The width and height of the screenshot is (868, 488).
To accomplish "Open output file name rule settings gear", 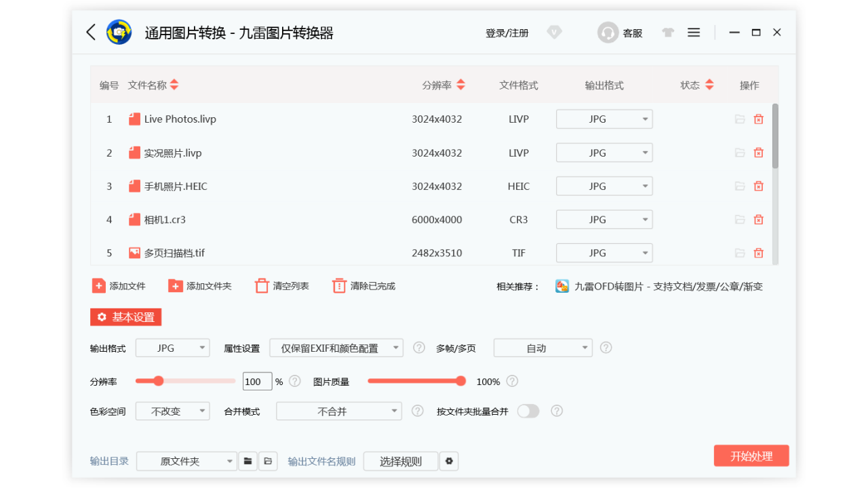I will tap(449, 462).
